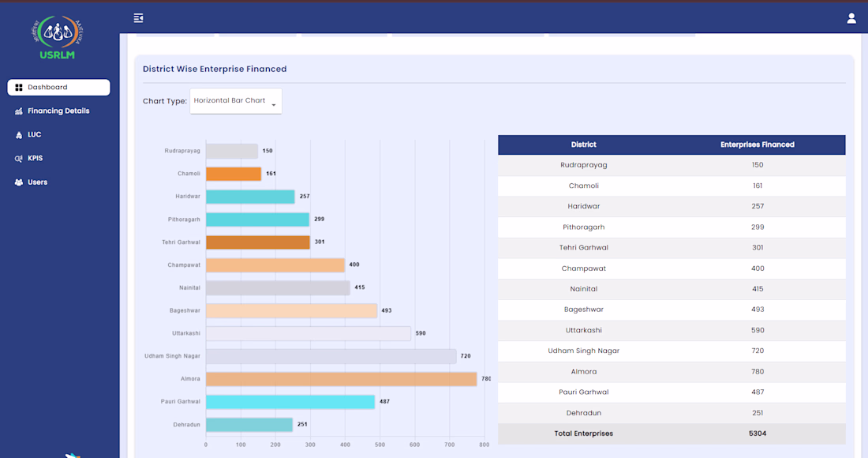The height and width of the screenshot is (458, 868).
Task: Select the Nainital bar in the chart
Action: (278, 288)
